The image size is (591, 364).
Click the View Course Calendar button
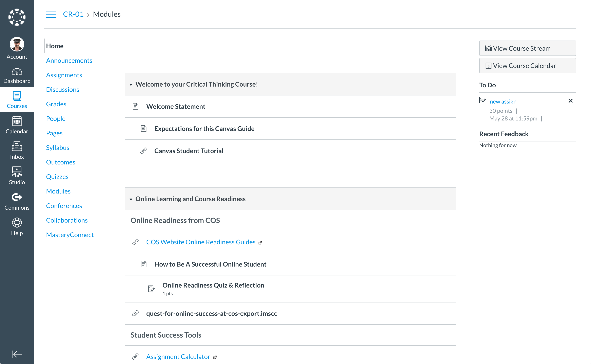(x=527, y=66)
